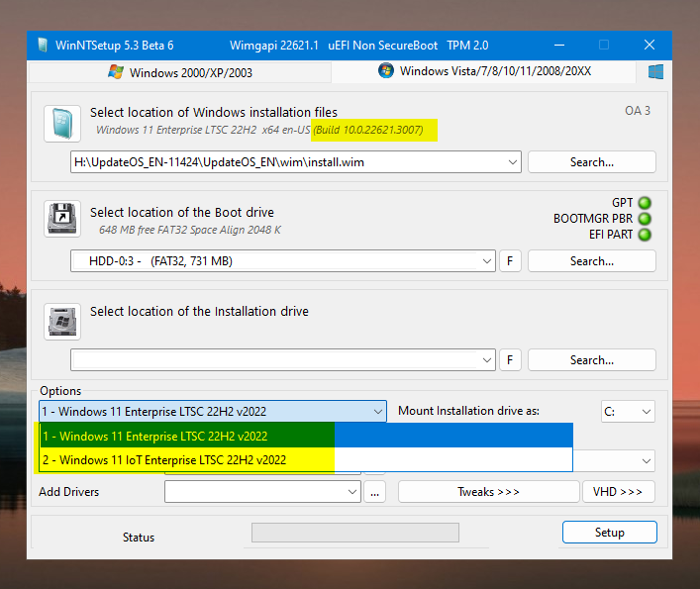The image size is (700, 589).
Task: Switch to the Windows Vista/7/8/10/11/2008/20XX tab
Action: [484, 71]
